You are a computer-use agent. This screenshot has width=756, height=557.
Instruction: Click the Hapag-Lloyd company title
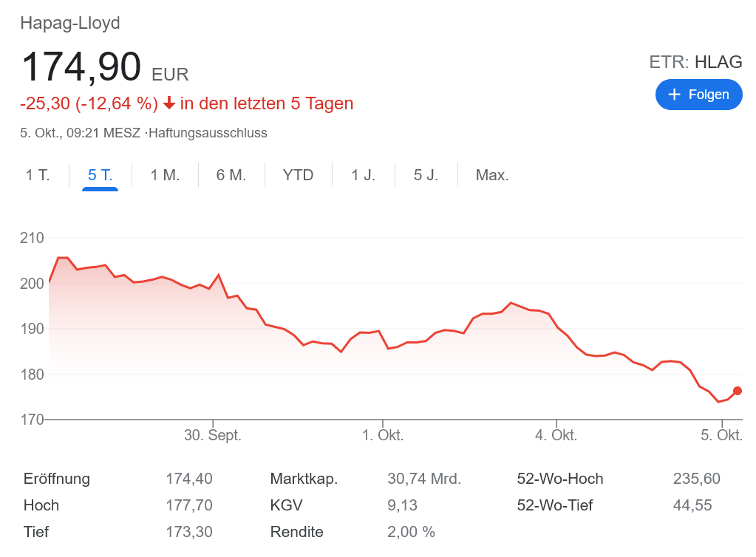click(70, 23)
